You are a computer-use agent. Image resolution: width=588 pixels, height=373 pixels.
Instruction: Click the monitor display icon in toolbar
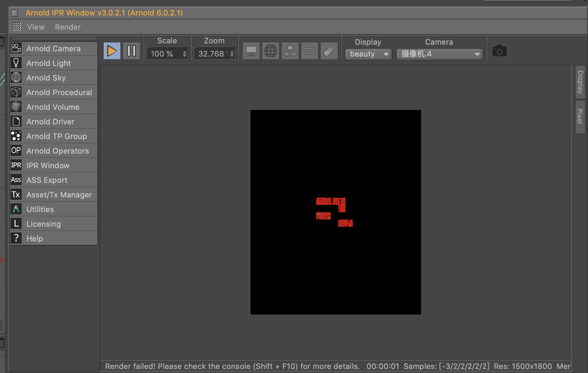[x=251, y=51]
